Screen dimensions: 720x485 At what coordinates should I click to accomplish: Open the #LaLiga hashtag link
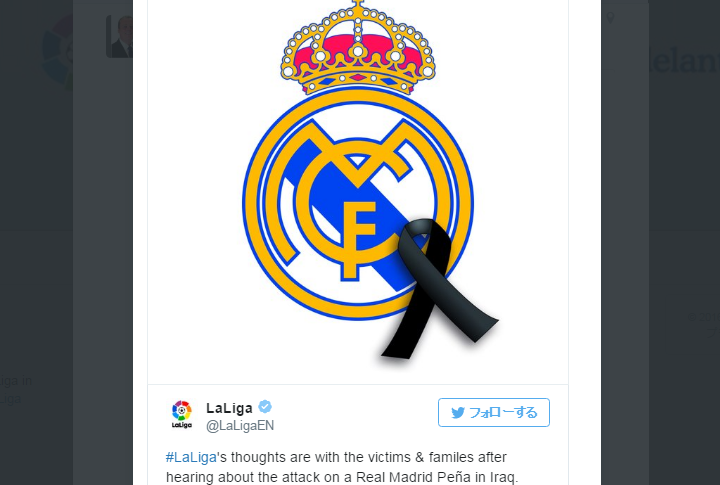point(191,457)
